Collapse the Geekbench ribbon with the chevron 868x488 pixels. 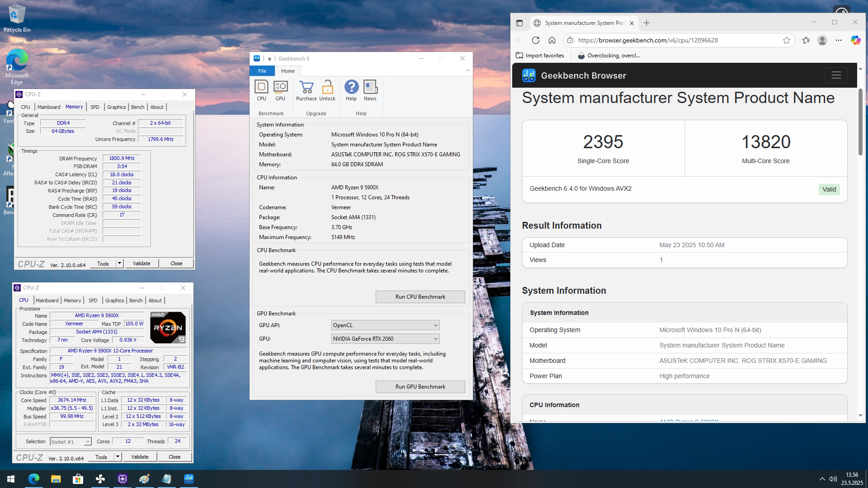468,70
